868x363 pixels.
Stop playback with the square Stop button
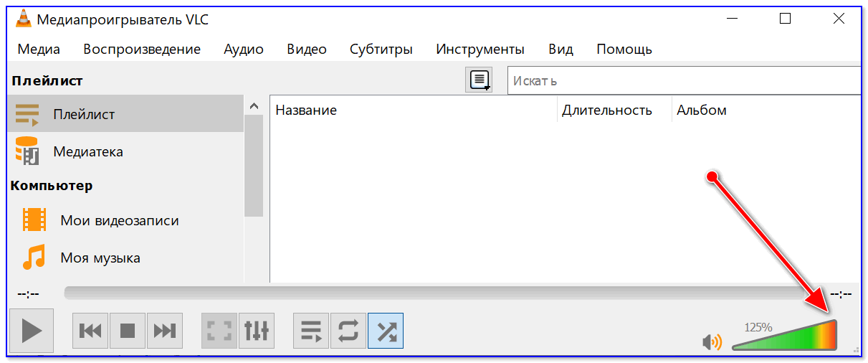(128, 331)
